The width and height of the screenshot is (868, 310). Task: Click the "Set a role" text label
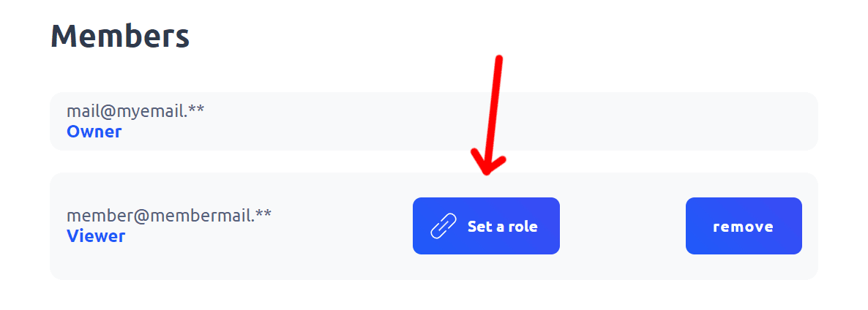click(x=502, y=227)
